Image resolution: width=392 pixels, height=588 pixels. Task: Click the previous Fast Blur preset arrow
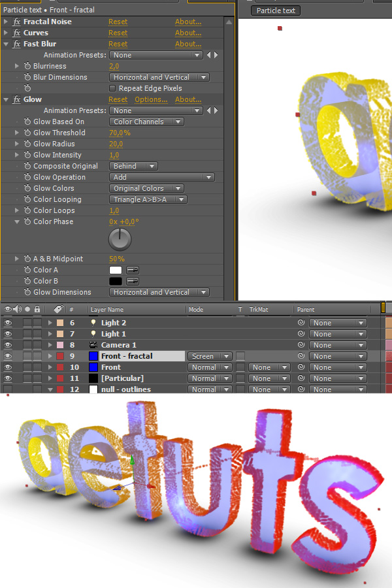[x=209, y=55]
